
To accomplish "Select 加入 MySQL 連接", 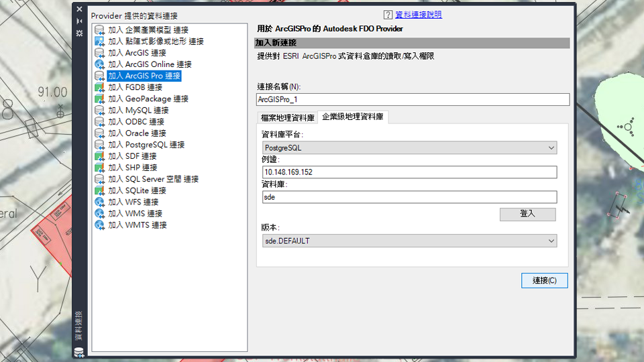I will point(138,111).
